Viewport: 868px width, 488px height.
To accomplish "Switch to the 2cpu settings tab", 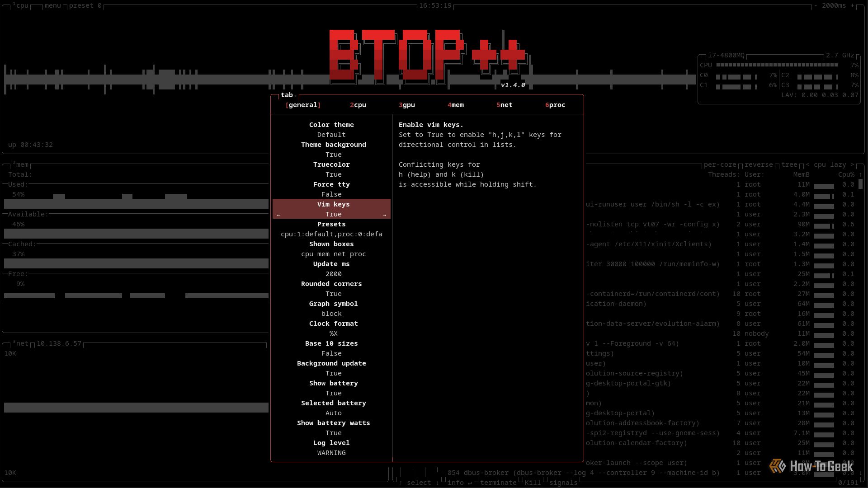I will (358, 105).
